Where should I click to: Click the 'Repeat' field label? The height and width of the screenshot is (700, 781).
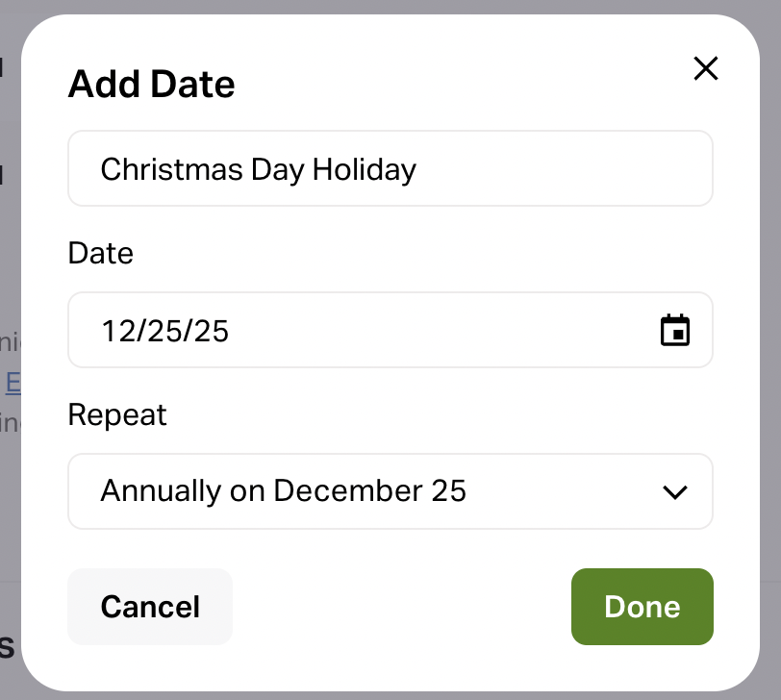(x=116, y=414)
